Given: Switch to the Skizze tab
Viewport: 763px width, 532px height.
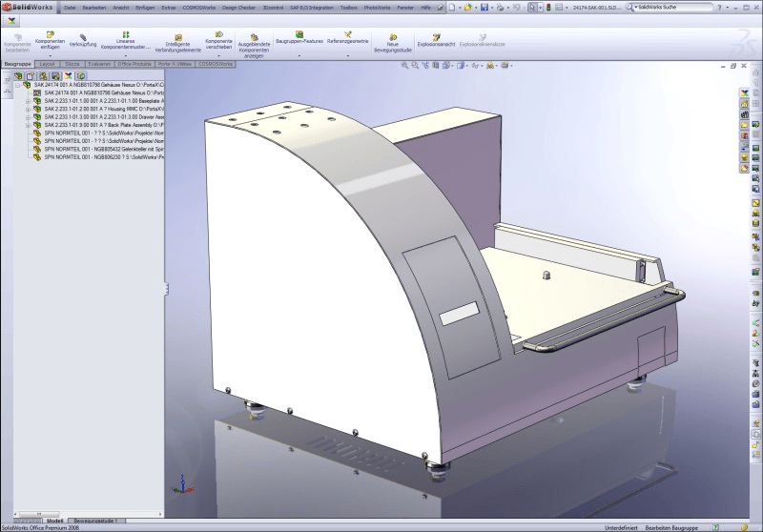Looking at the screenshot, I should click(x=73, y=63).
